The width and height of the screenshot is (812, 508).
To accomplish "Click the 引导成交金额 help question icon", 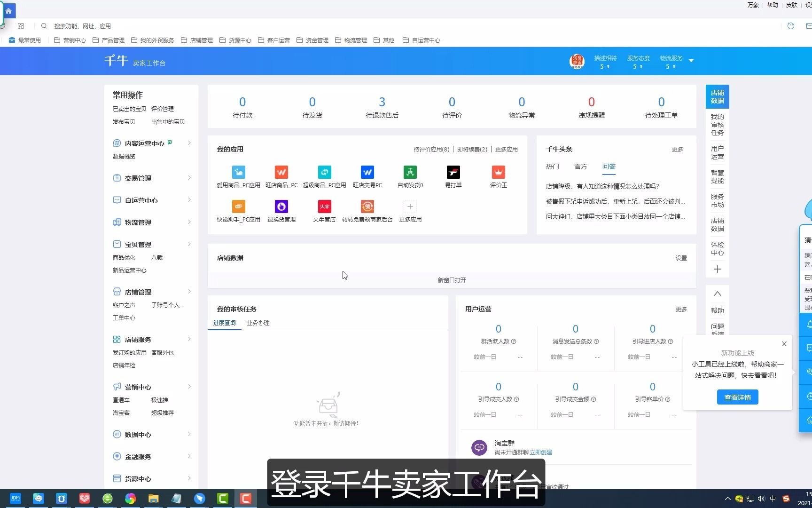I will pyautogui.click(x=593, y=399).
